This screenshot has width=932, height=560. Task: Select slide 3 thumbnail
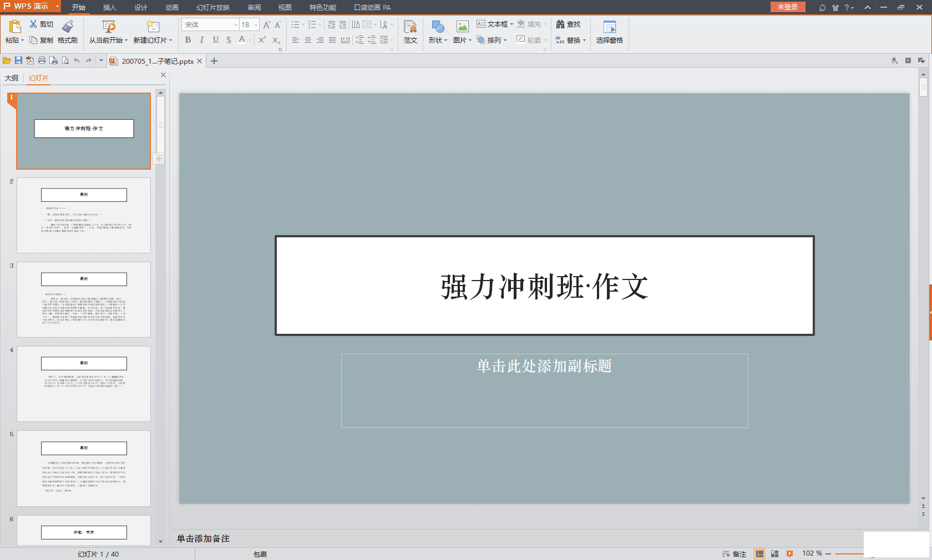coord(84,299)
